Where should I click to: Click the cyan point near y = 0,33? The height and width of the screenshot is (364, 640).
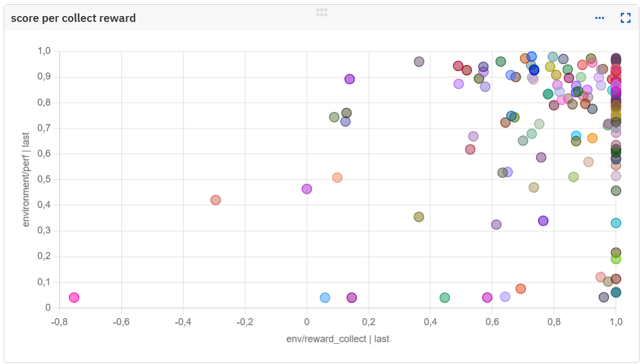pyautogui.click(x=616, y=223)
